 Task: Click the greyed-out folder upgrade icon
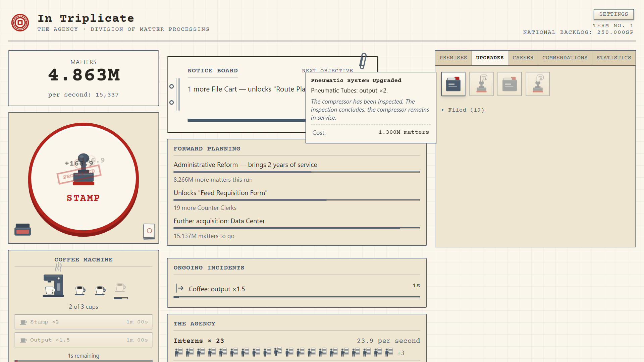pos(509,84)
